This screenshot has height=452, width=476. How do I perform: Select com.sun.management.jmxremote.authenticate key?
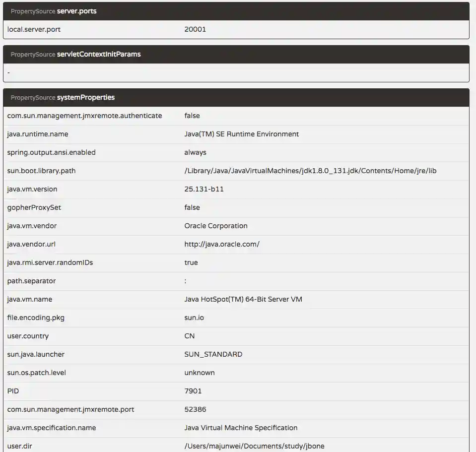click(84, 116)
